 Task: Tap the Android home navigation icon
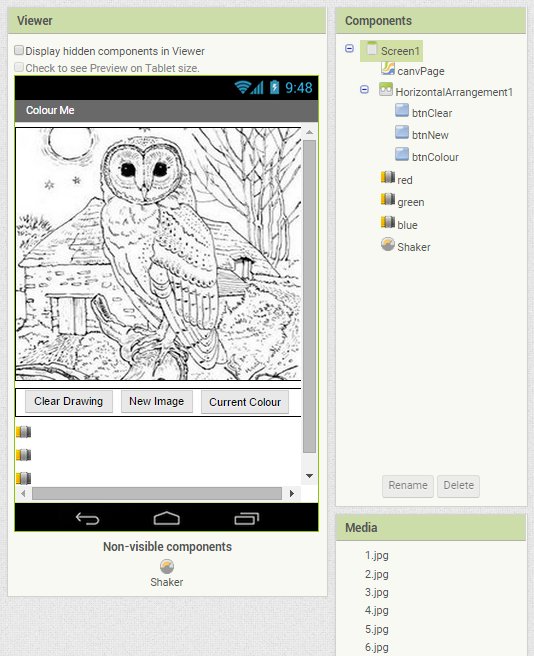167,518
